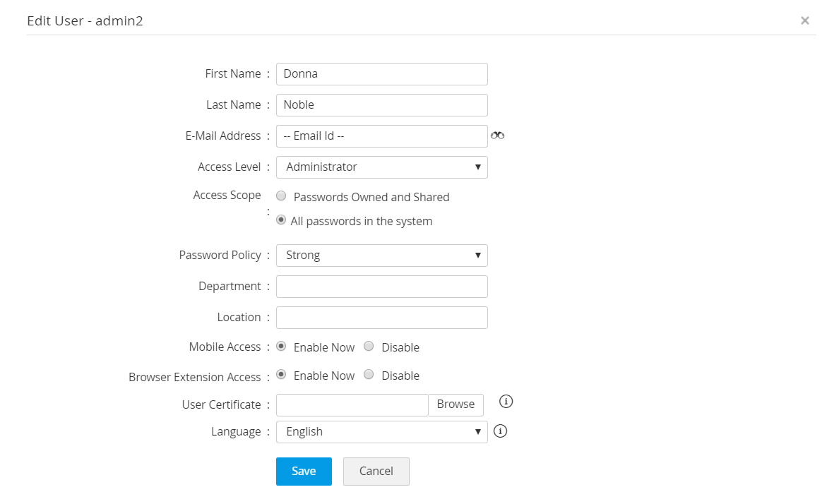Viewport: 839px width, 504px height.
Task: Close the Edit User dialog
Action: click(804, 20)
